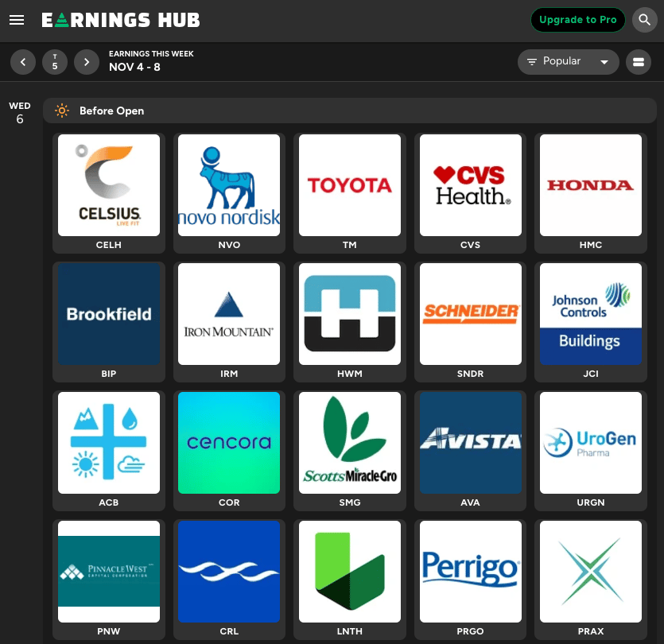
Task: Open the Popular sort dropdown
Action: pos(568,62)
